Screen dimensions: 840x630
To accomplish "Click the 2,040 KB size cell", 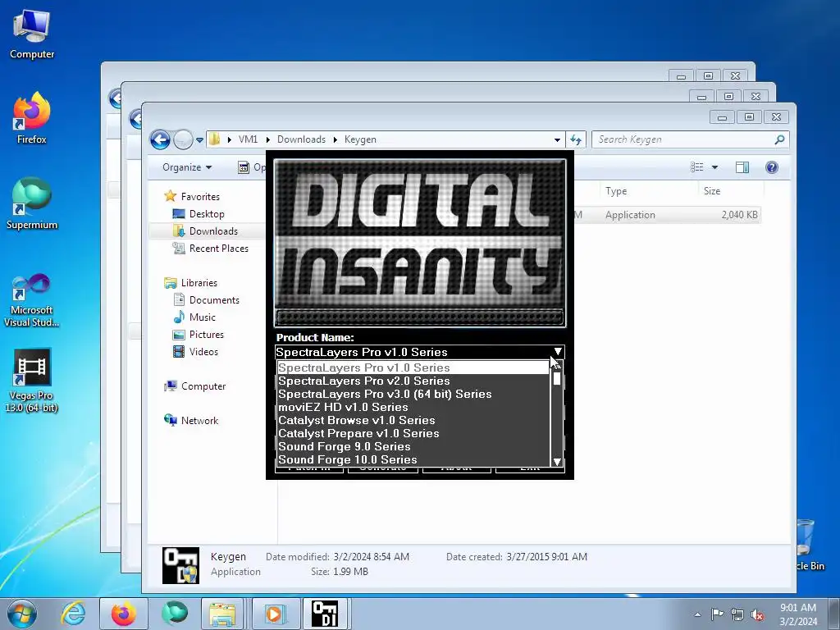I will point(739,215).
